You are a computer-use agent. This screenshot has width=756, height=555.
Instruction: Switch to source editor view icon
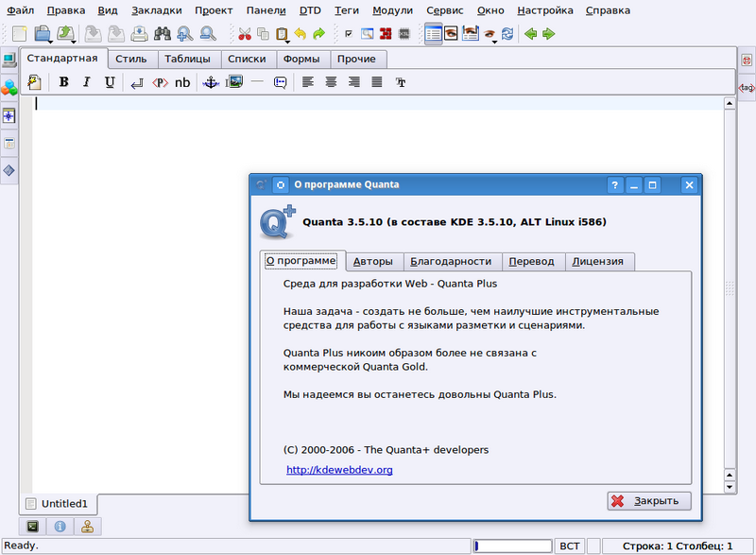pyautogui.click(x=433, y=34)
